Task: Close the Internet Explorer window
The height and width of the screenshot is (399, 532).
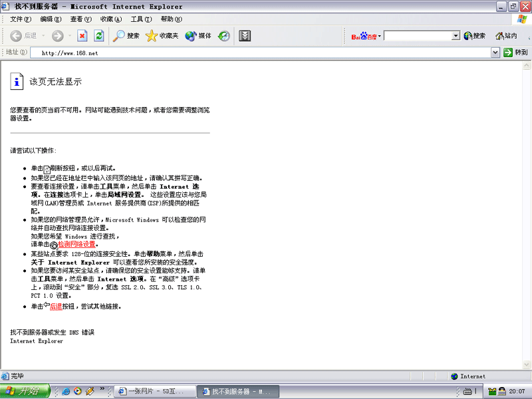Action: tap(525, 7)
